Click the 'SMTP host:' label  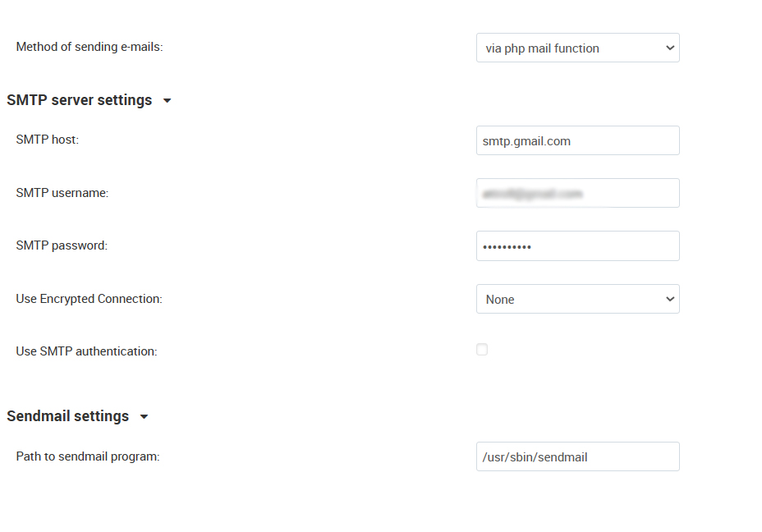point(47,140)
